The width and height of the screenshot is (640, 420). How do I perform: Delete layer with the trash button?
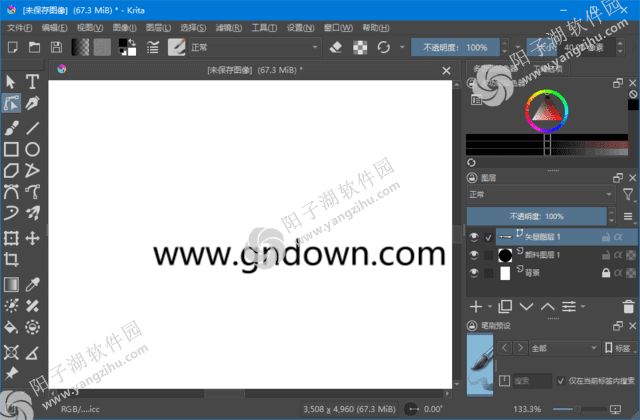pyautogui.click(x=628, y=306)
